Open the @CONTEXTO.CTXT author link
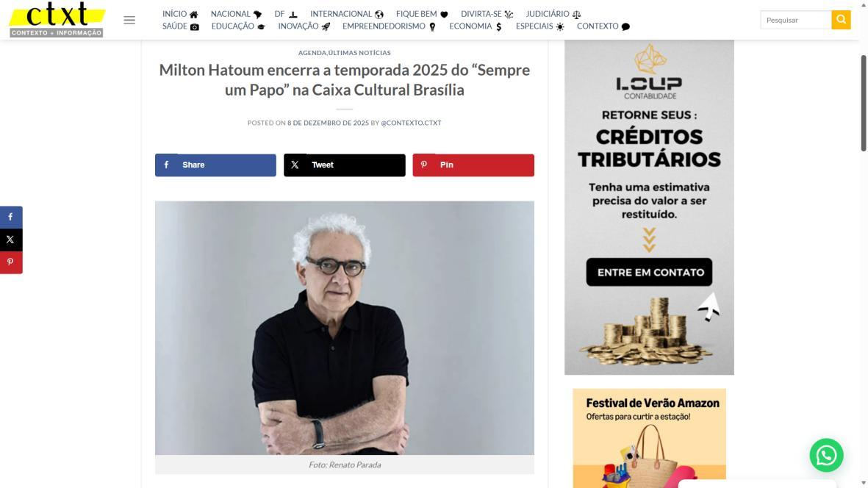 coord(411,123)
